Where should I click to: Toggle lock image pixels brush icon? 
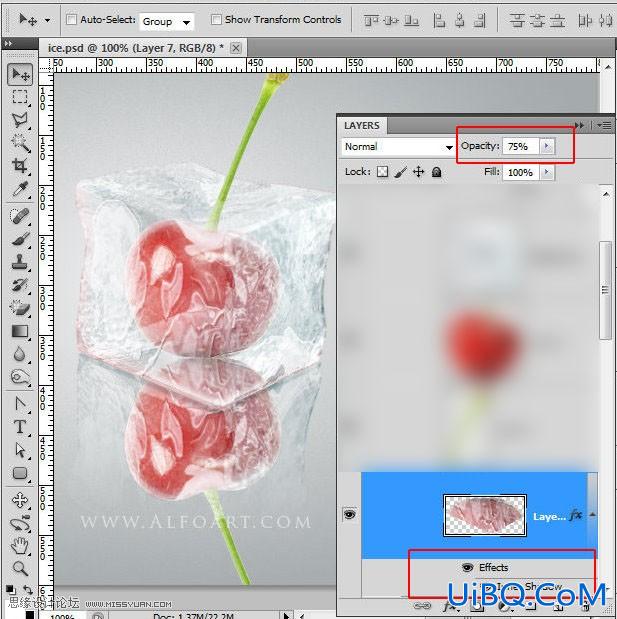400,172
